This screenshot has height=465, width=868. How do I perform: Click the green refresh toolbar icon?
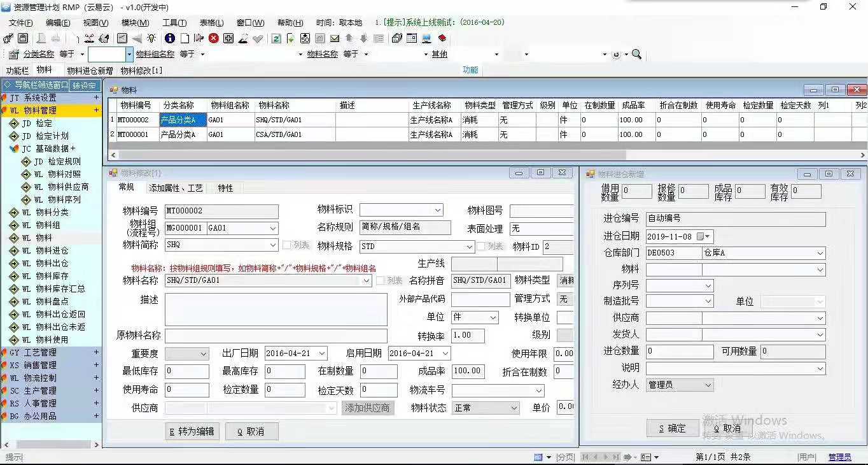pyautogui.click(x=276, y=38)
